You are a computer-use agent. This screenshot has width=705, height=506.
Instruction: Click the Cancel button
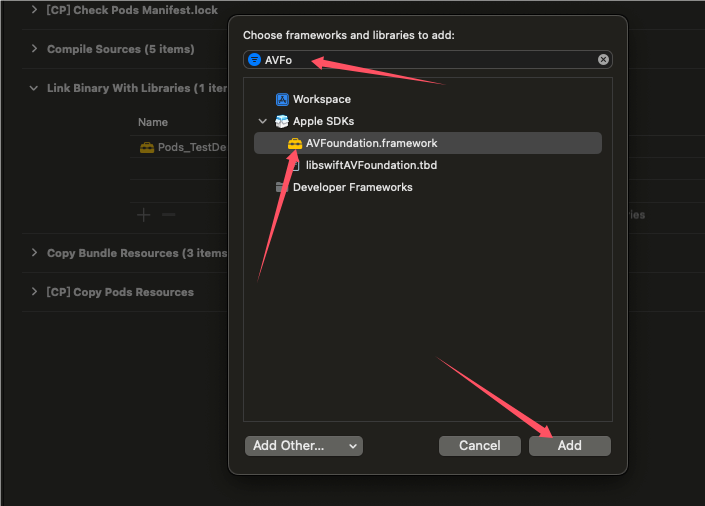point(480,446)
